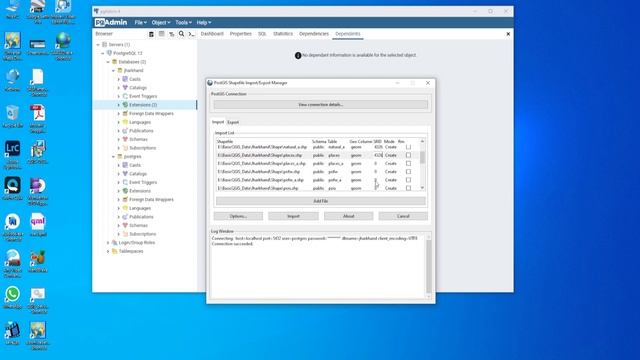
Task: Click the SRID cell of places.shp row
Action: pyautogui.click(x=378, y=155)
